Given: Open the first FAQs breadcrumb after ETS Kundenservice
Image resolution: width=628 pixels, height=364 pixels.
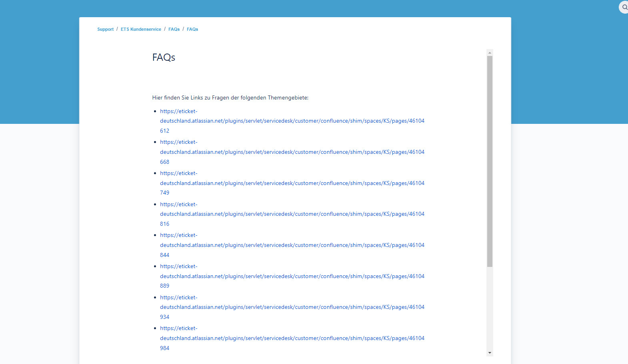Looking at the screenshot, I should click(x=174, y=29).
